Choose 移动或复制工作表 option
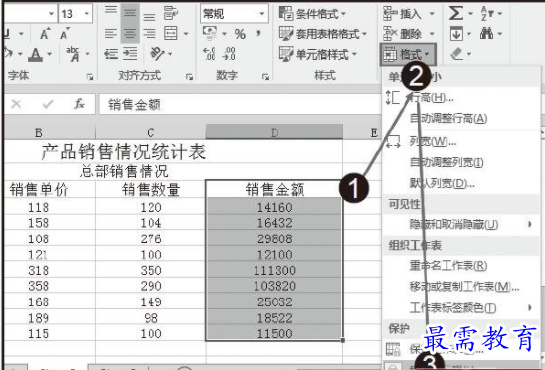The image size is (545, 370). [x=464, y=287]
